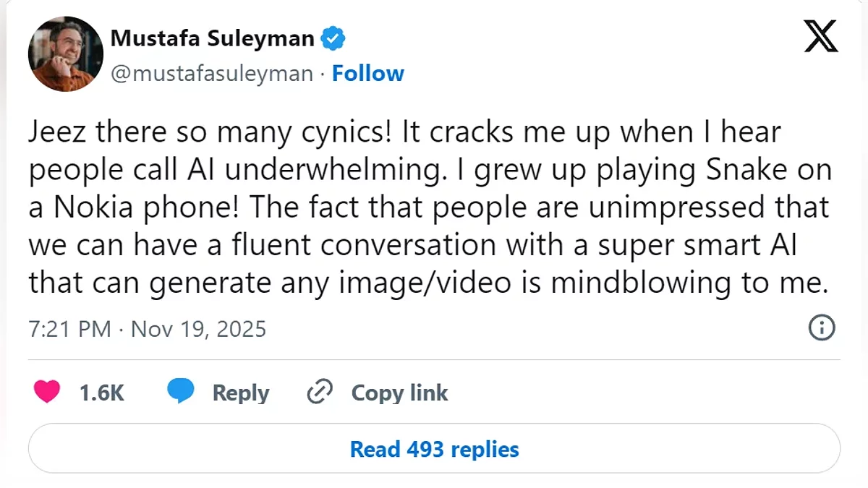Click the blue reply bubble icon
868x488 pixels.
tap(180, 393)
